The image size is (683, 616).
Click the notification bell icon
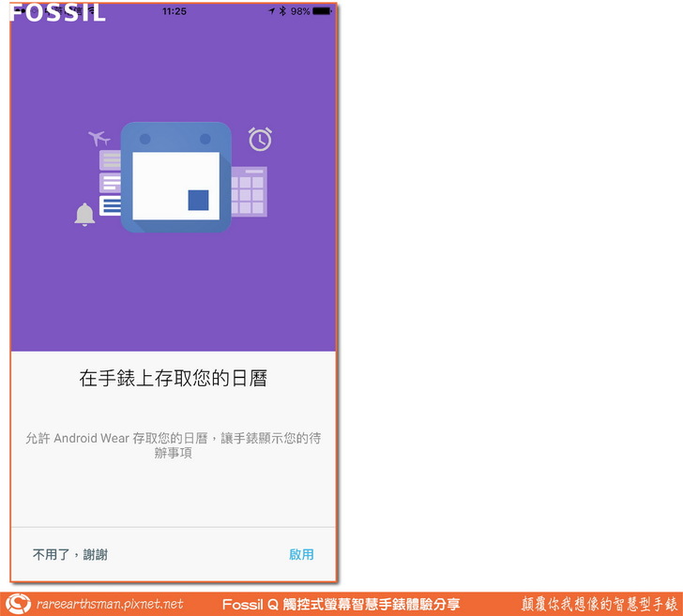pyautogui.click(x=84, y=214)
